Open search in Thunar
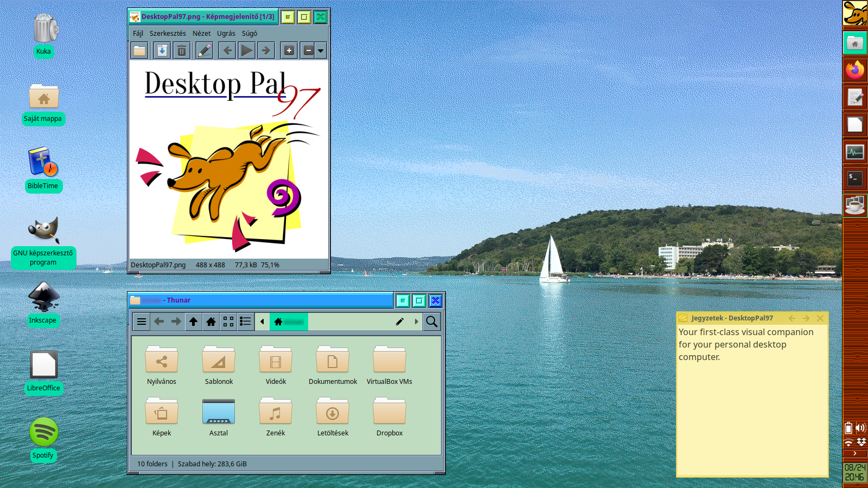This screenshot has width=868, height=488. pos(432,322)
